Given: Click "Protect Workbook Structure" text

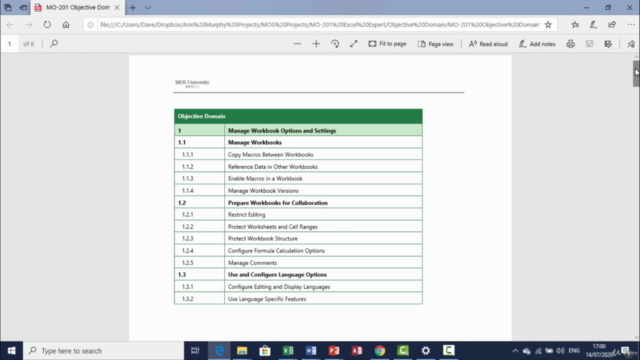Looking at the screenshot, I should click(x=262, y=238).
